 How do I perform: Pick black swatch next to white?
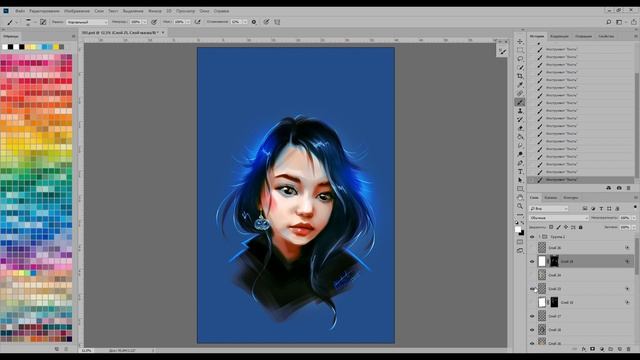pos(11,47)
